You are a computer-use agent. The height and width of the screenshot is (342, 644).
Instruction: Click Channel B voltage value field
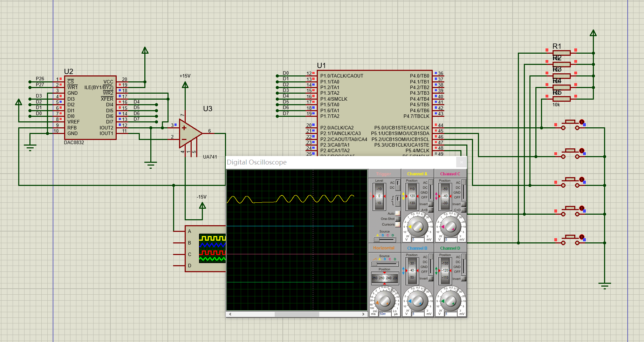point(418,314)
